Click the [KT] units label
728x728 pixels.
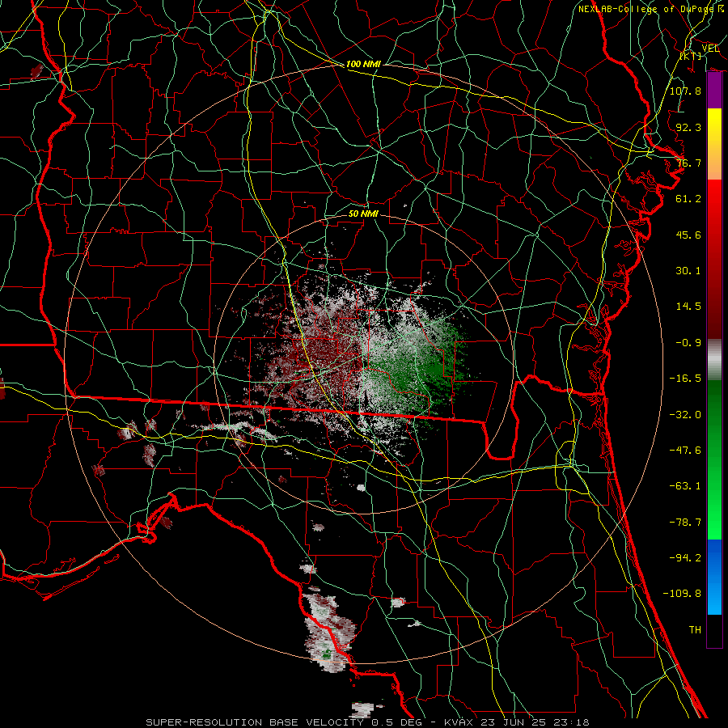[x=691, y=56]
